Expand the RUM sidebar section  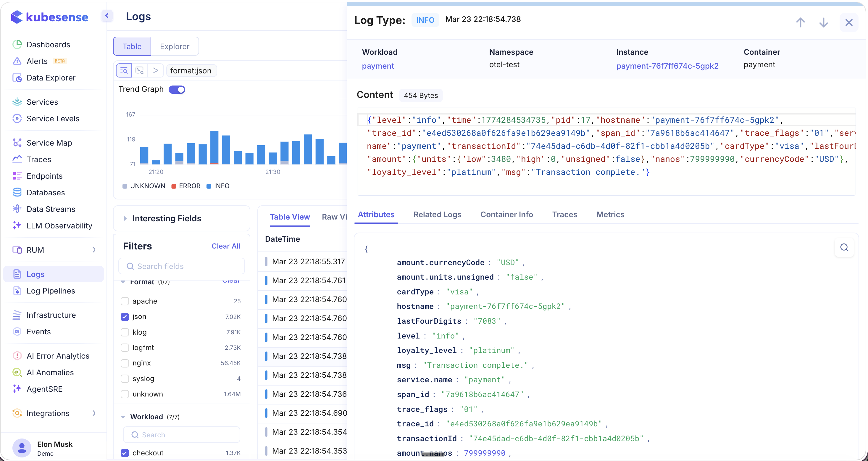pos(94,250)
